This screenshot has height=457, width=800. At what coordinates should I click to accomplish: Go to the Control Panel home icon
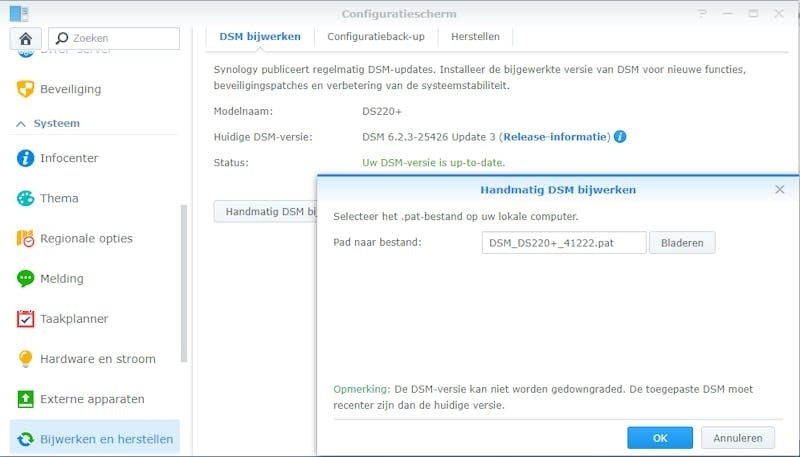coord(26,38)
